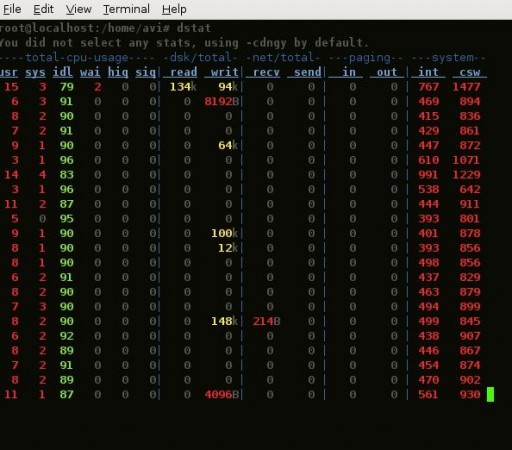
Task: Click the 'paging' section header
Action: tap(369, 58)
